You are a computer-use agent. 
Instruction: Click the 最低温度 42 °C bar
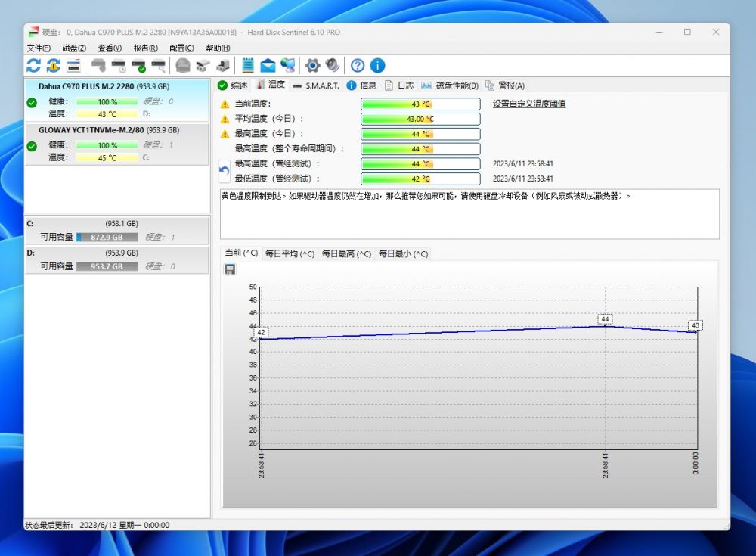[x=420, y=179]
